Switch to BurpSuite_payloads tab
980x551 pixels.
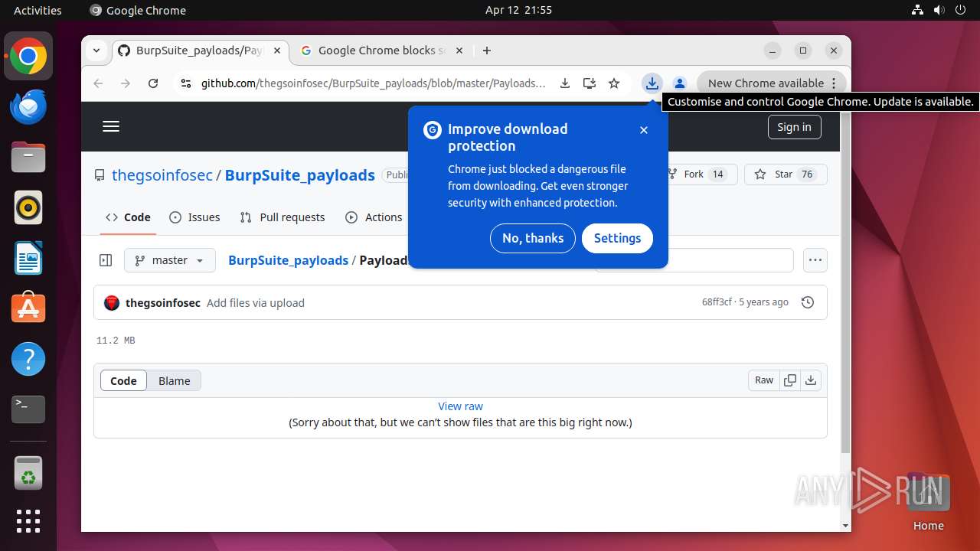click(201, 51)
